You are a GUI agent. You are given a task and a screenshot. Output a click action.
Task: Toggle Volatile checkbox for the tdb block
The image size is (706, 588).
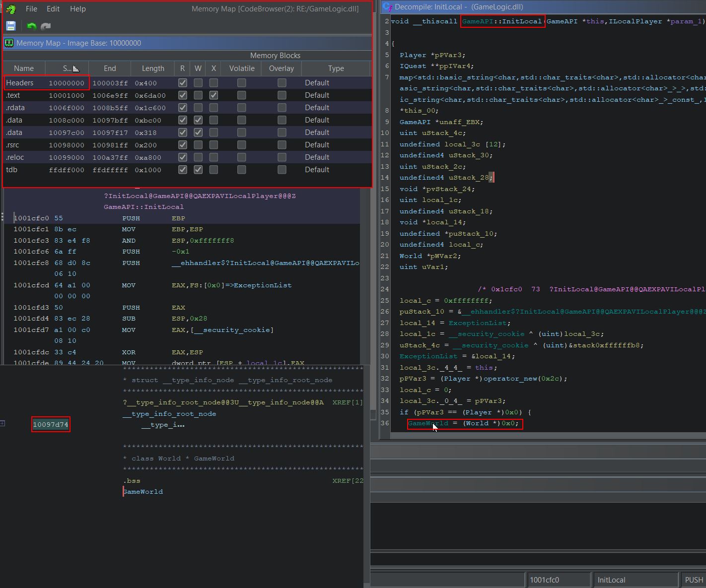242,170
